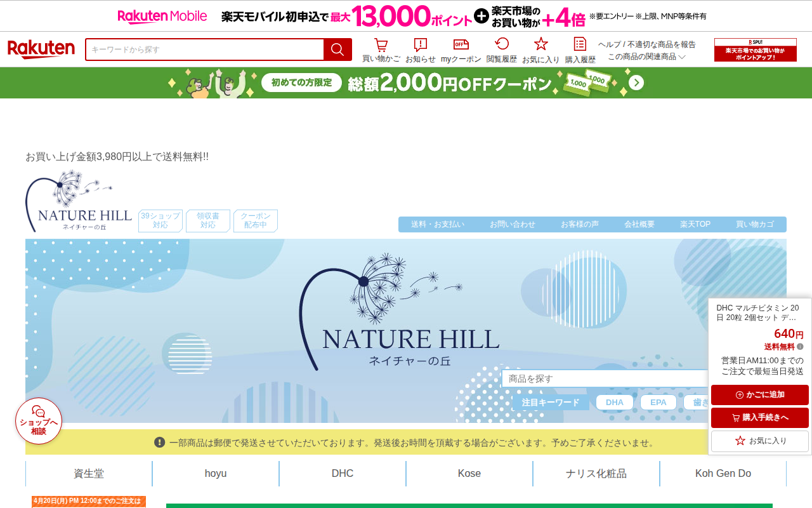Add item to お気に入り in floating panel
Screen dimensions: 812x508
pos(760,441)
